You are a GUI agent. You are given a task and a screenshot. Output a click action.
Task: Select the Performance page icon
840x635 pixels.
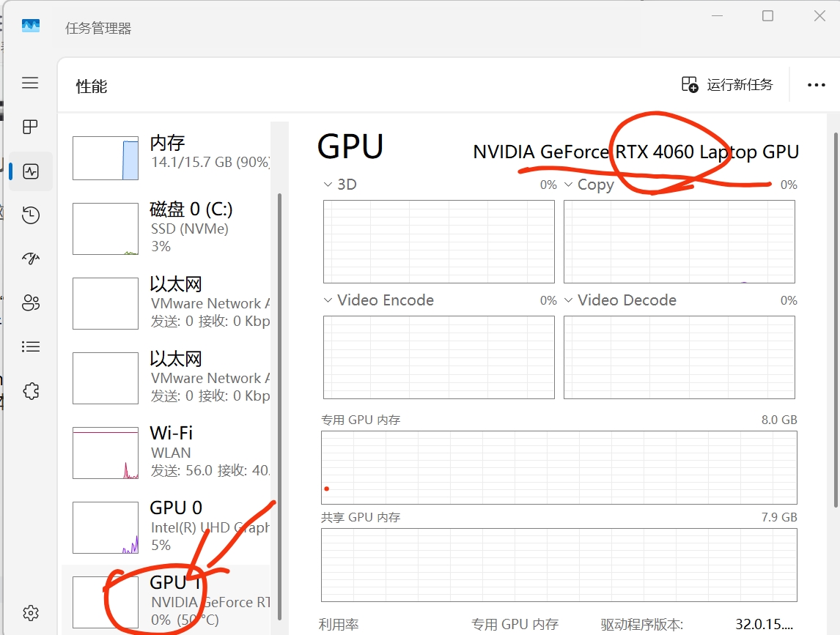tap(31, 171)
